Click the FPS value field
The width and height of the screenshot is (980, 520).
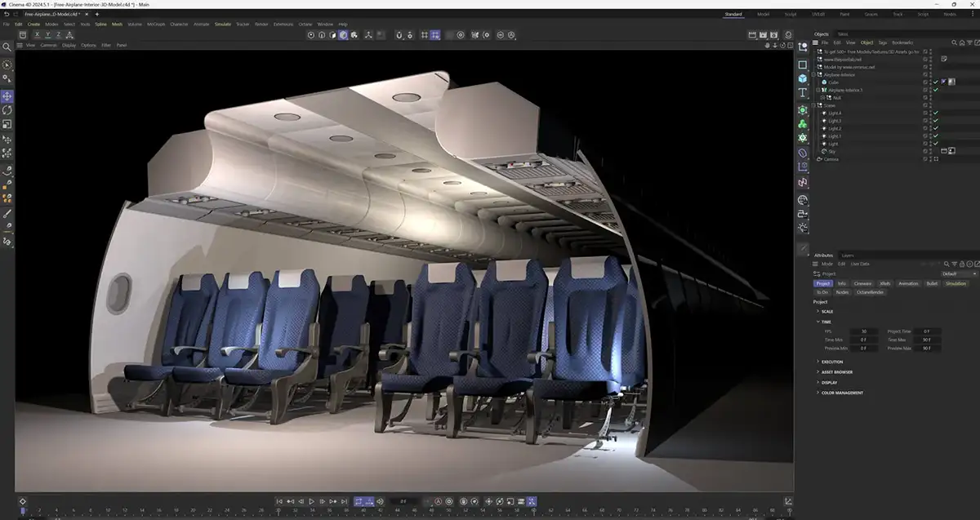click(x=864, y=331)
